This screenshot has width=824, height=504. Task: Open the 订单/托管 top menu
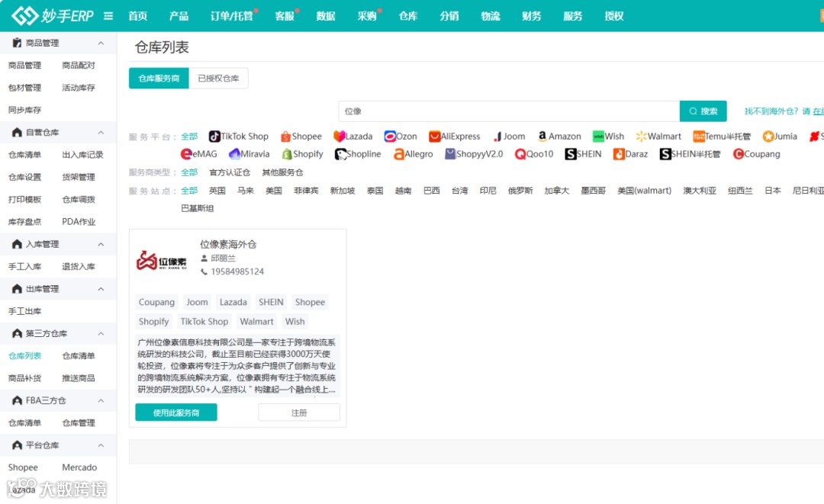coord(232,16)
